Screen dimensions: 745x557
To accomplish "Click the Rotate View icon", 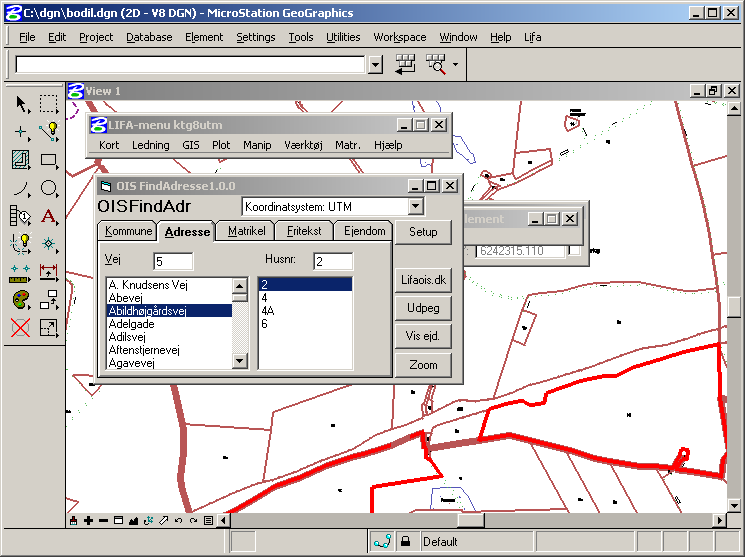I will coord(148,521).
